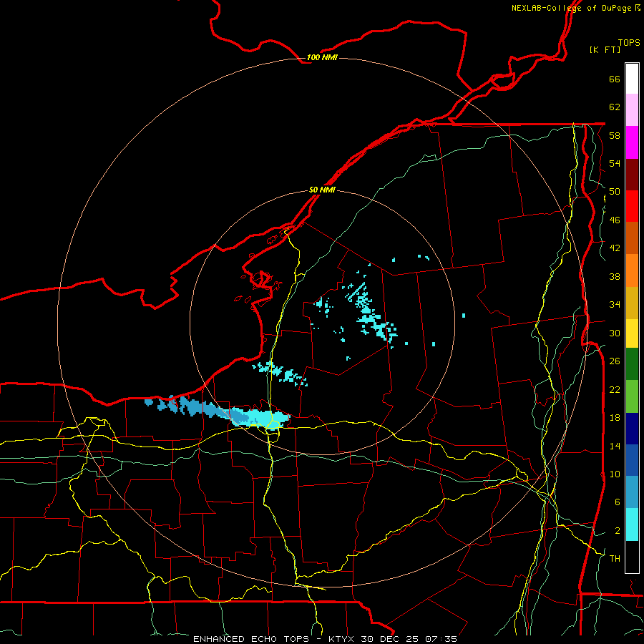This screenshot has height=644, width=644.
Task: Click the light pink legend swatch
Action: point(632,110)
